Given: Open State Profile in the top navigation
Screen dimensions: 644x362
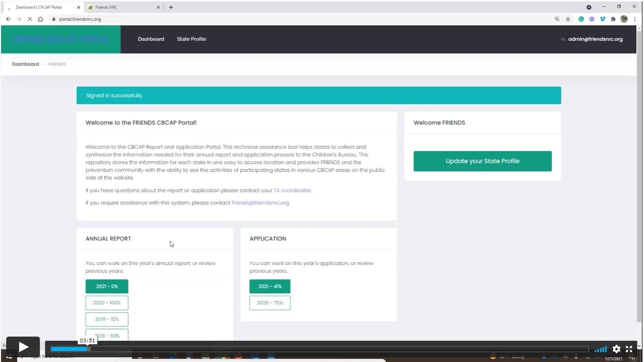Looking at the screenshot, I should click(x=191, y=39).
